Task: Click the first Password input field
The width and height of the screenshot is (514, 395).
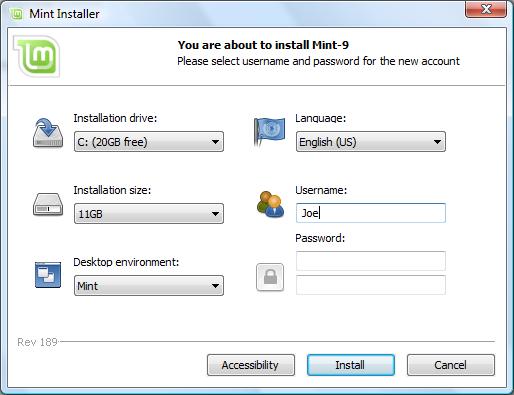Action: click(x=371, y=261)
